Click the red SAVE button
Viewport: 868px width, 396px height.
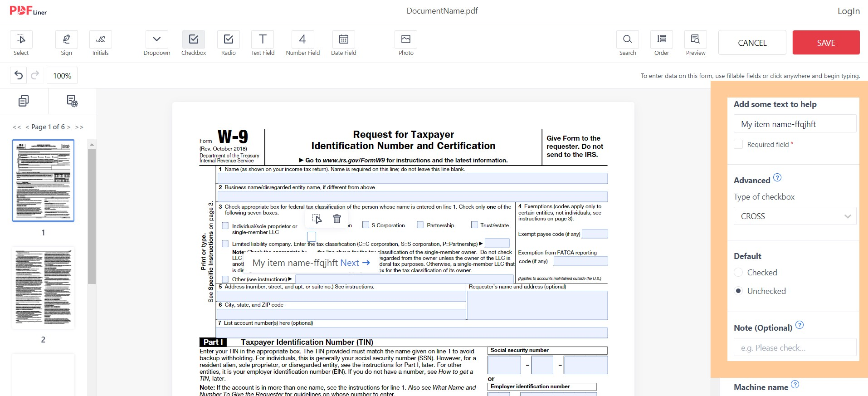click(x=826, y=43)
